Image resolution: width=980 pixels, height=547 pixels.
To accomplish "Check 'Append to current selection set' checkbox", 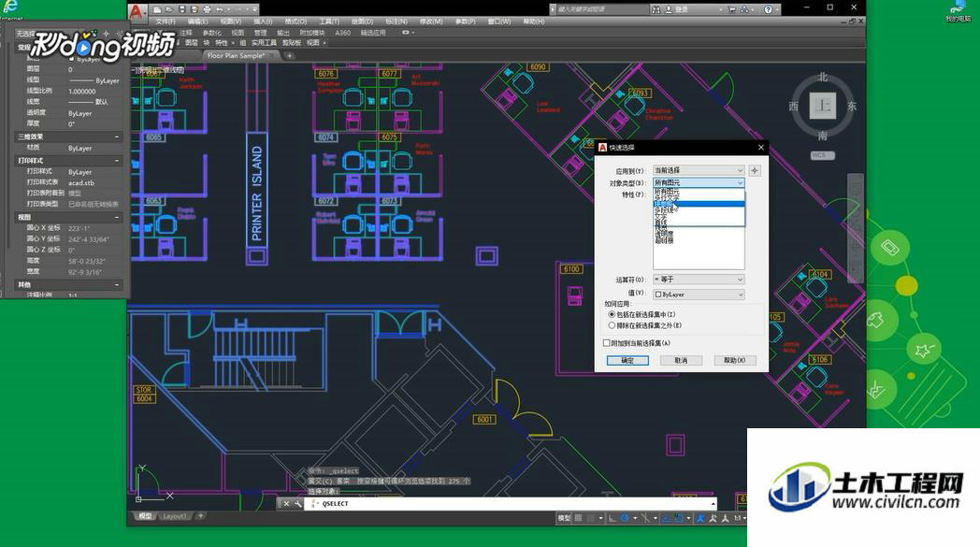I will click(x=606, y=342).
